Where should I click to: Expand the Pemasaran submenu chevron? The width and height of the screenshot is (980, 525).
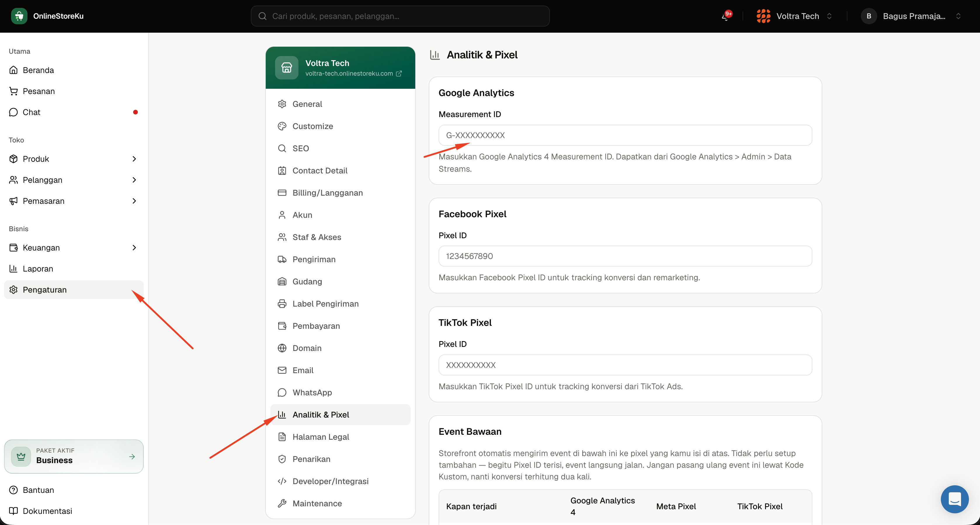(x=134, y=201)
